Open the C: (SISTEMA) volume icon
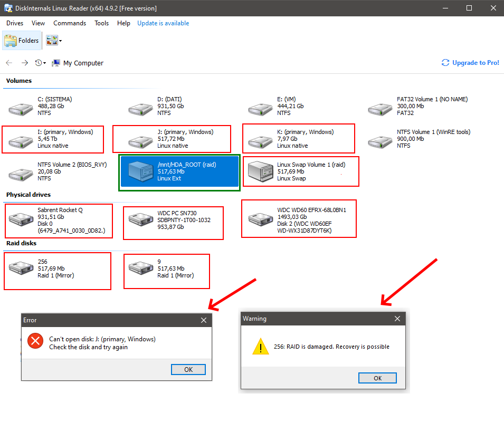Screen dimensions: 504x422 21,108
